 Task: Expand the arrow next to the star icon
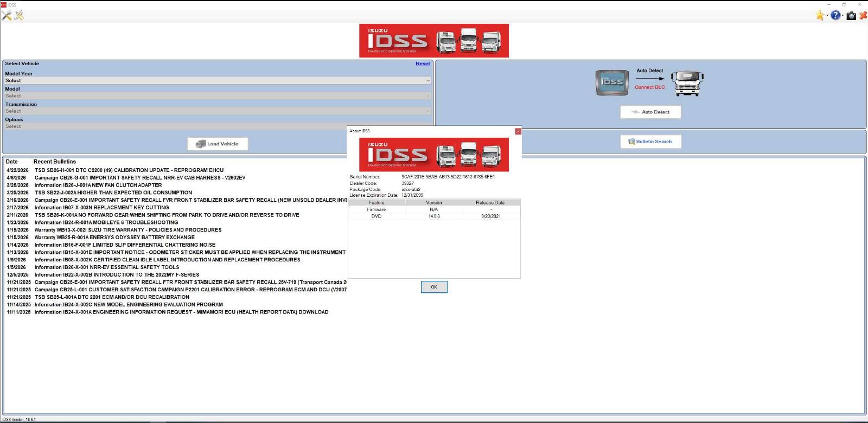pyautogui.click(x=827, y=16)
